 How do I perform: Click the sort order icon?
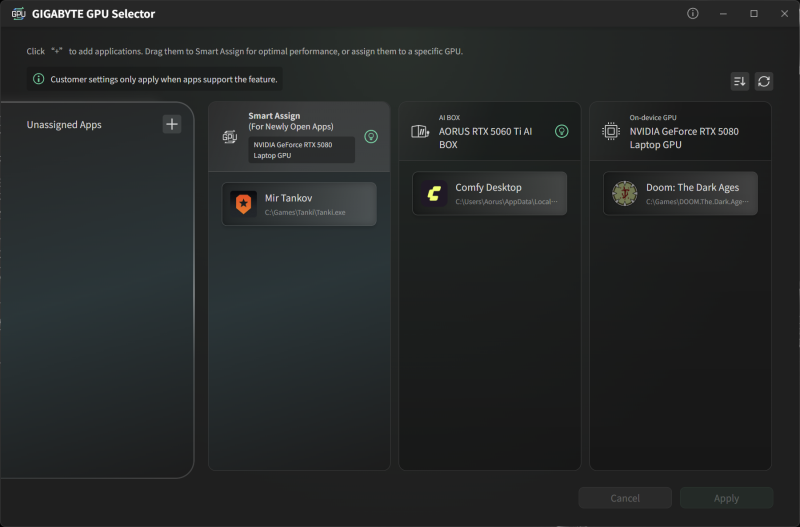pos(739,81)
